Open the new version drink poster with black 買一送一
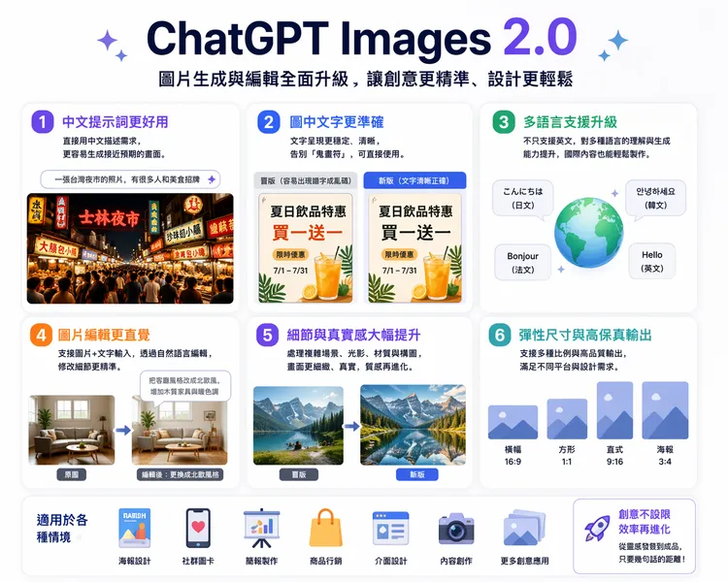 coord(414,248)
